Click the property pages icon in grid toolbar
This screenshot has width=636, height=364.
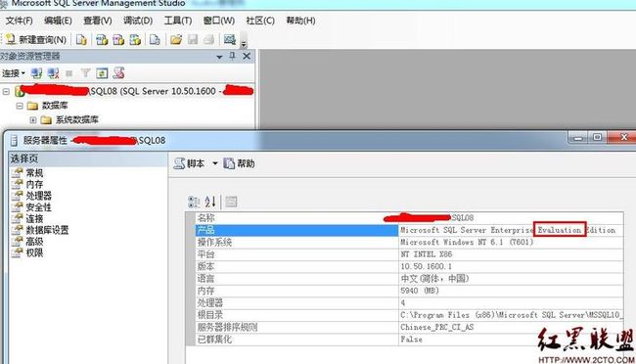[x=231, y=202]
